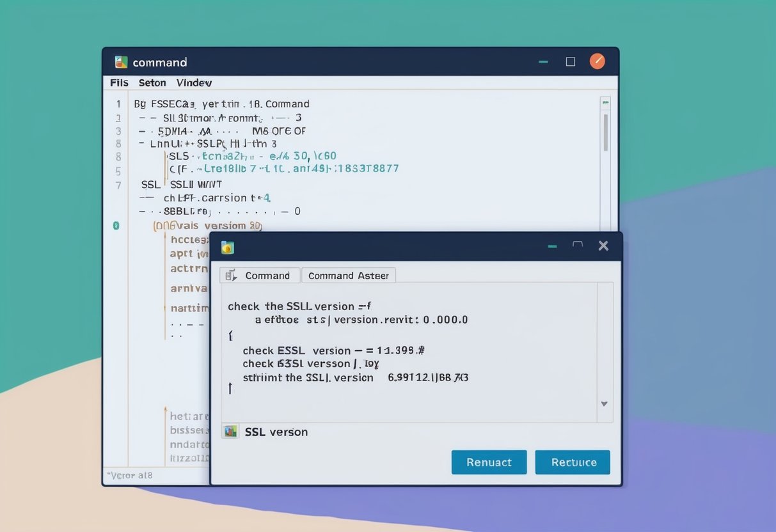Click the green marker atop the editor scrollbar

tap(606, 102)
